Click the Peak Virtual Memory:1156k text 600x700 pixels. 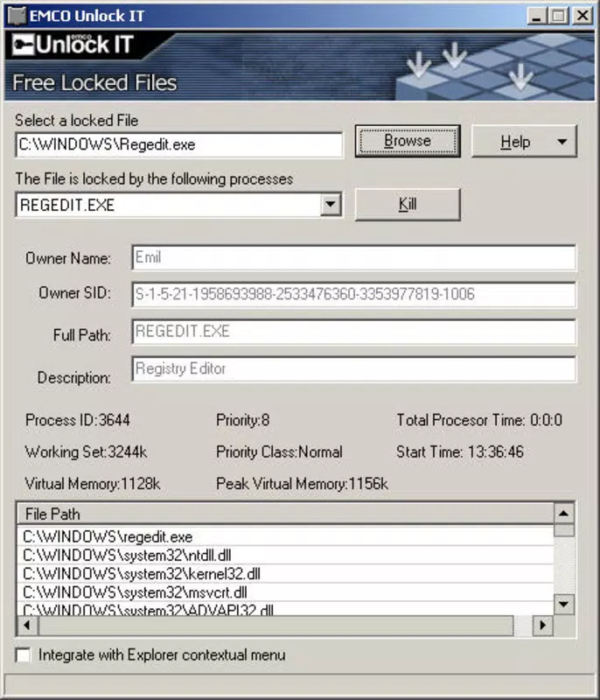coord(302,484)
